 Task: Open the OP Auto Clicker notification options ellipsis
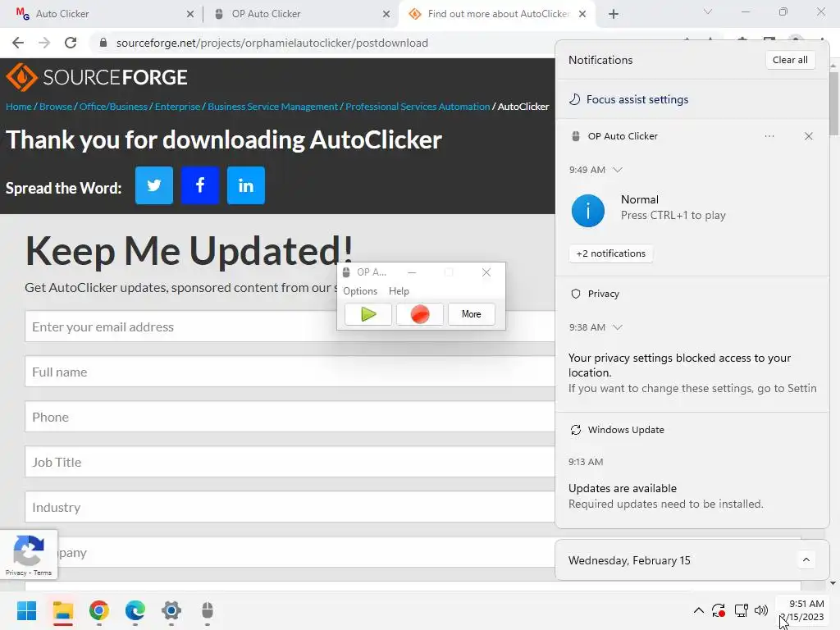tap(769, 136)
